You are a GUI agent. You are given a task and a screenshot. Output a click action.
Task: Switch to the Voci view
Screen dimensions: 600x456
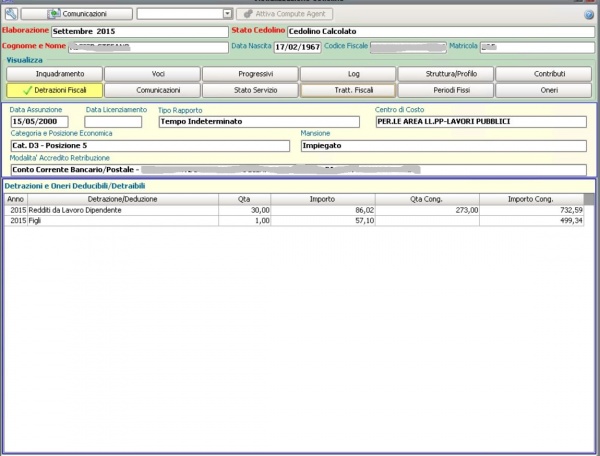pos(151,74)
